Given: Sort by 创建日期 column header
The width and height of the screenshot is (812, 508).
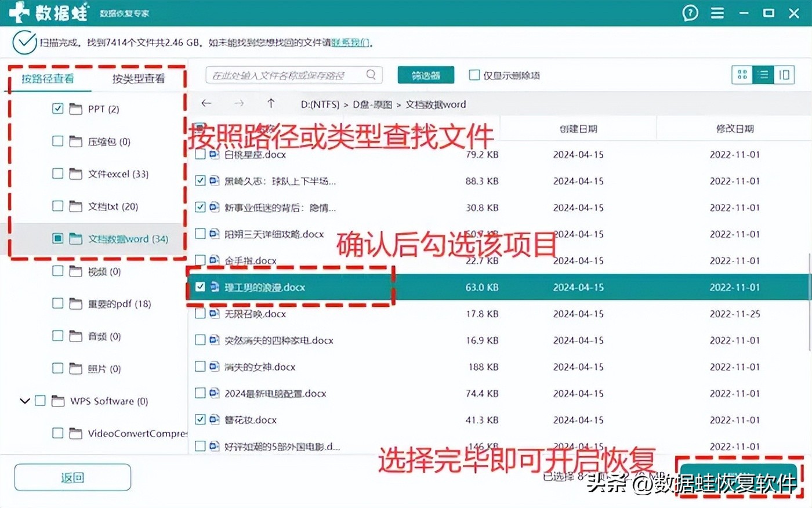Looking at the screenshot, I should click(578, 129).
